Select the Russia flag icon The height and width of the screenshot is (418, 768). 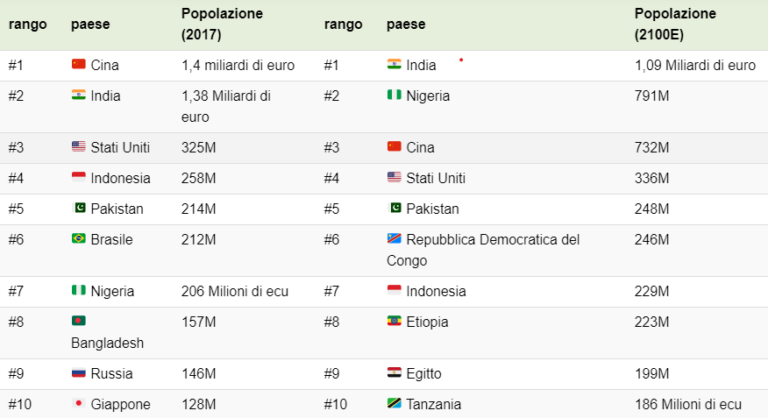click(78, 373)
